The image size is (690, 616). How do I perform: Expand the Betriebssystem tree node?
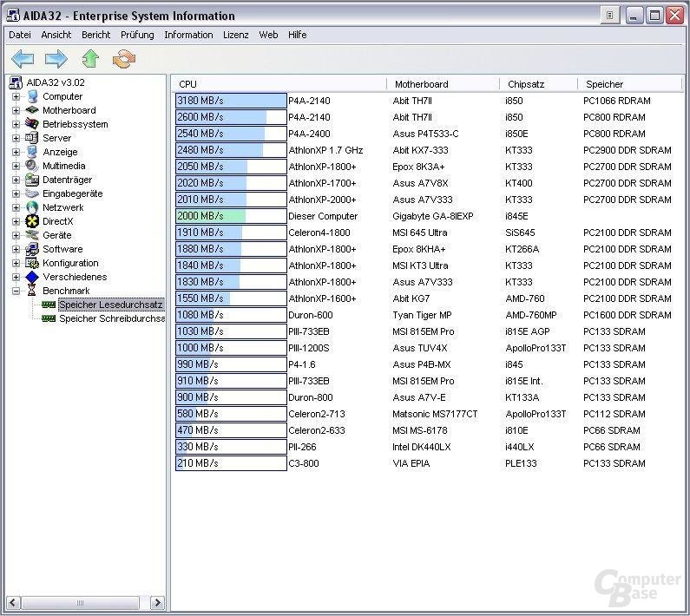pos(16,124)
